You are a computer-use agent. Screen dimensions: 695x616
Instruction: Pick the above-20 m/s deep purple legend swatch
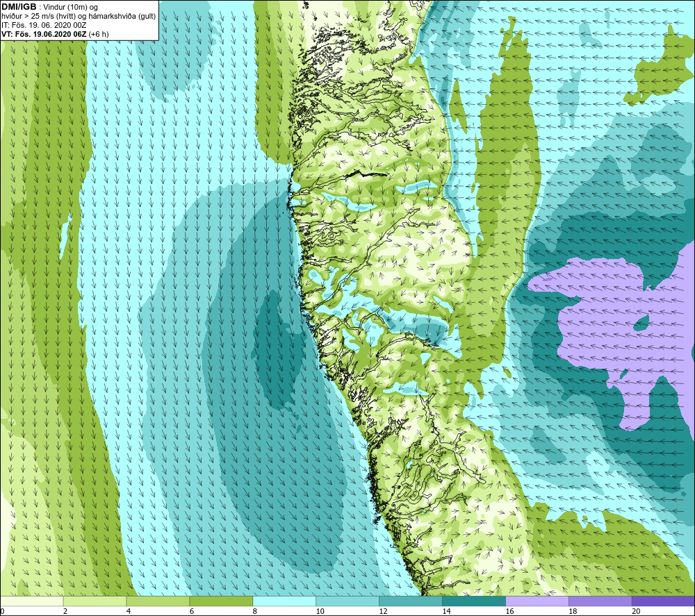[664, 601]
